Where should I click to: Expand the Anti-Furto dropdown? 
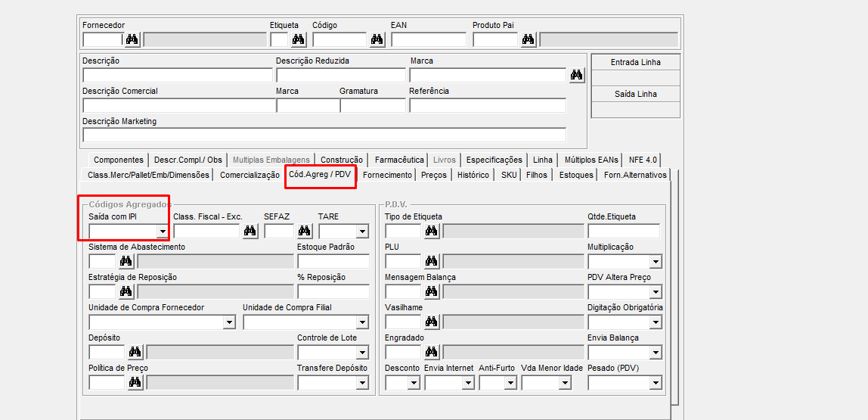[510, 383]
